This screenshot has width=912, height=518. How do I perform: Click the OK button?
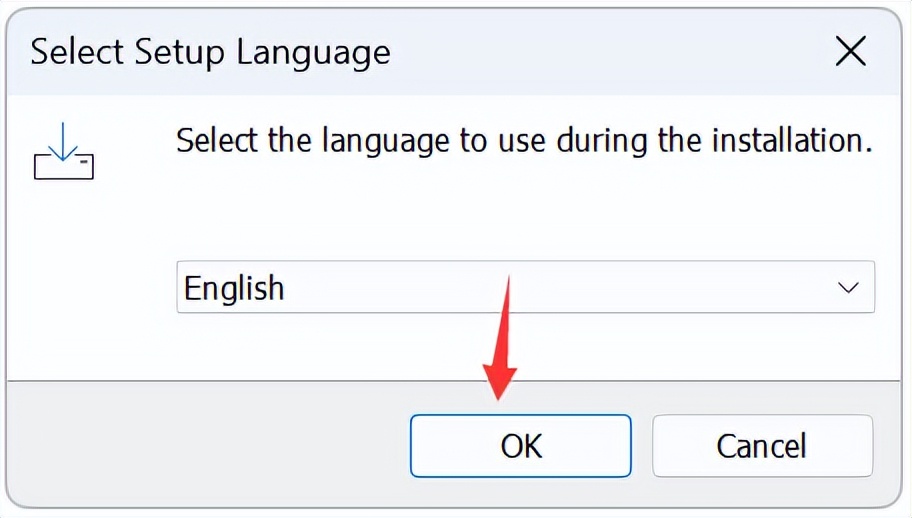(x=520, y=445)
